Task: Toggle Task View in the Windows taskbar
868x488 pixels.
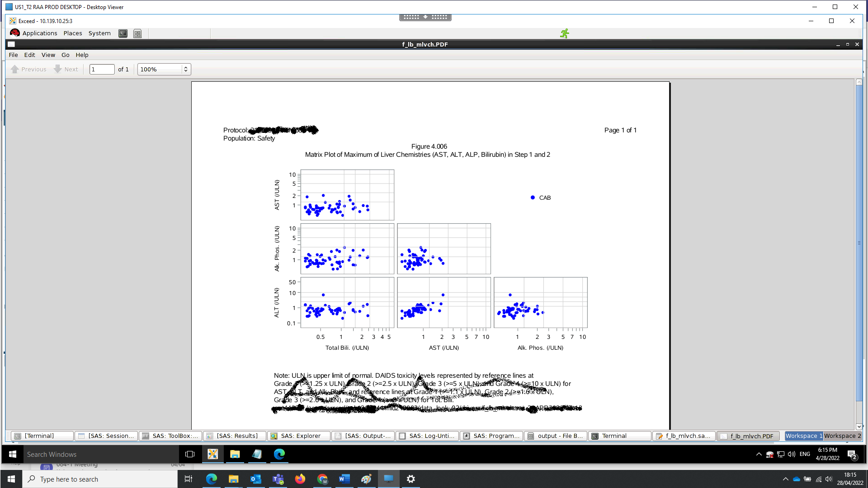Action: pyautogui.click(x=188, y=479)
